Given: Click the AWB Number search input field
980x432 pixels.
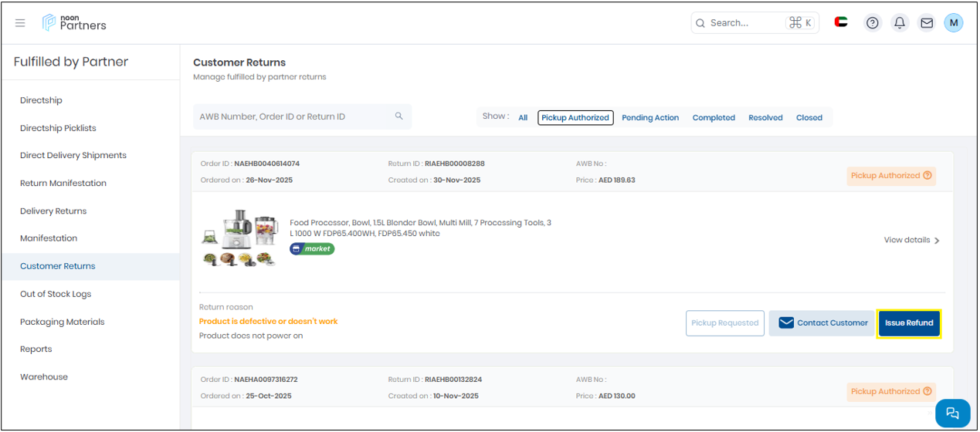Looking at the screenshot, I should click(x=290, y=116).
